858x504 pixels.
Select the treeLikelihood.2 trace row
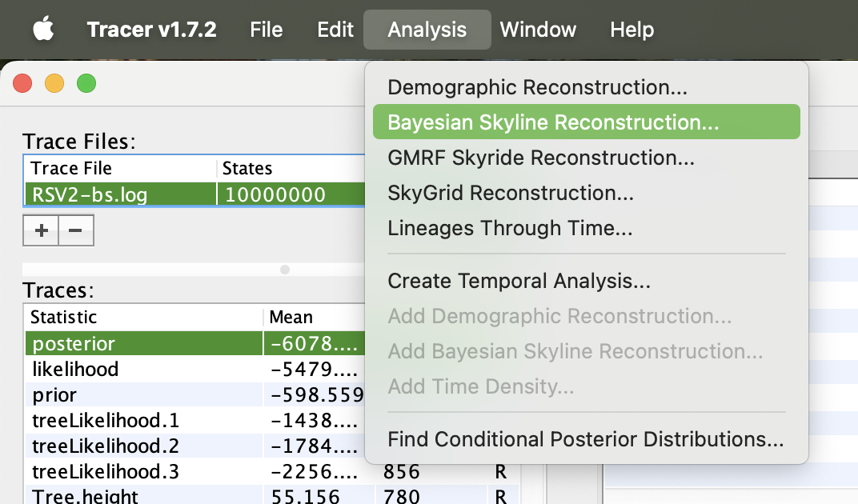pos(194,446)
